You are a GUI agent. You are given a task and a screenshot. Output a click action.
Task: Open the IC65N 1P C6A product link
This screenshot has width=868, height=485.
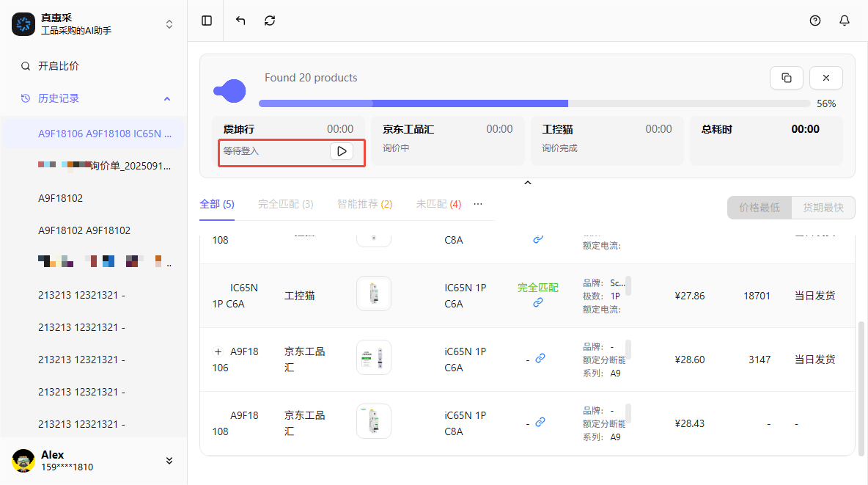[537, 302]
